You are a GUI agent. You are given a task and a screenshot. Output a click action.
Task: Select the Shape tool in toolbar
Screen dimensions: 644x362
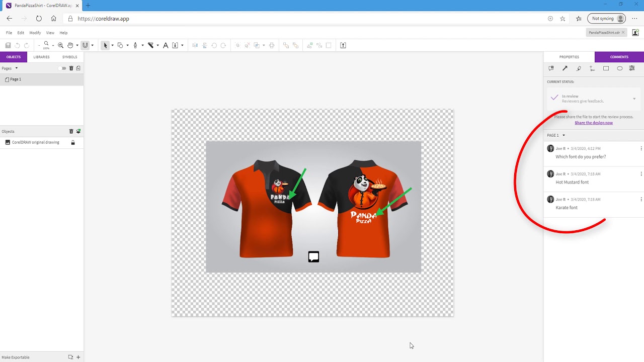point(120,45)
